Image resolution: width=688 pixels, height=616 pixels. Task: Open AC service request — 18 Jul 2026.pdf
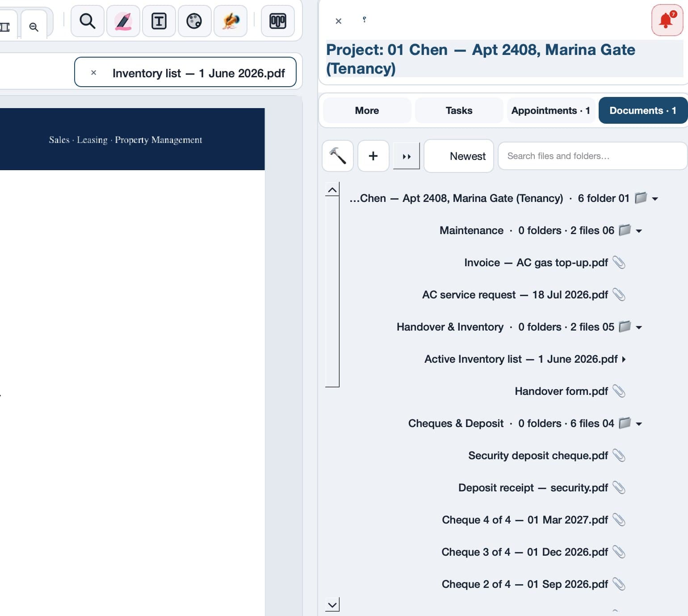tap(515, 295)
